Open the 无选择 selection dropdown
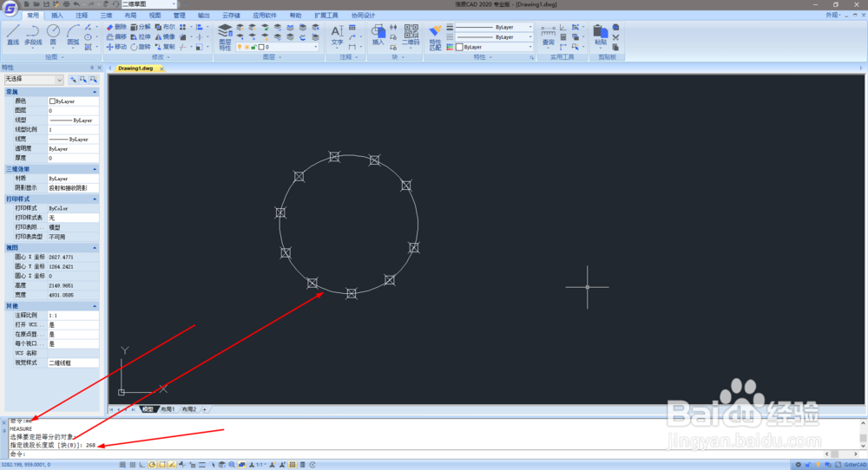The height and width of the screenshot is (470, 868). pos(34,80)
